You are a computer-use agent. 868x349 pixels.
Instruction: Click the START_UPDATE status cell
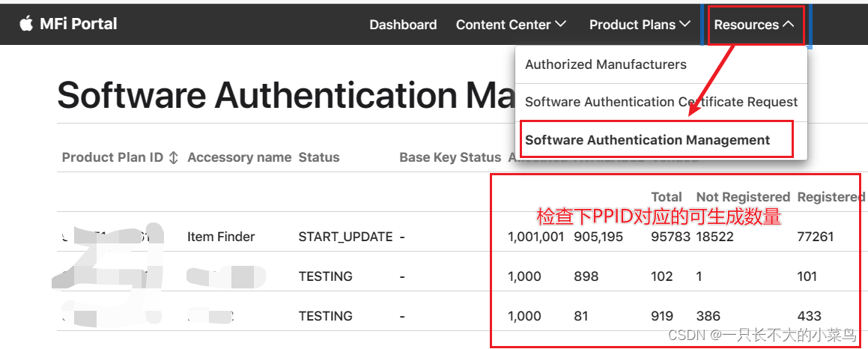point(345,237)
